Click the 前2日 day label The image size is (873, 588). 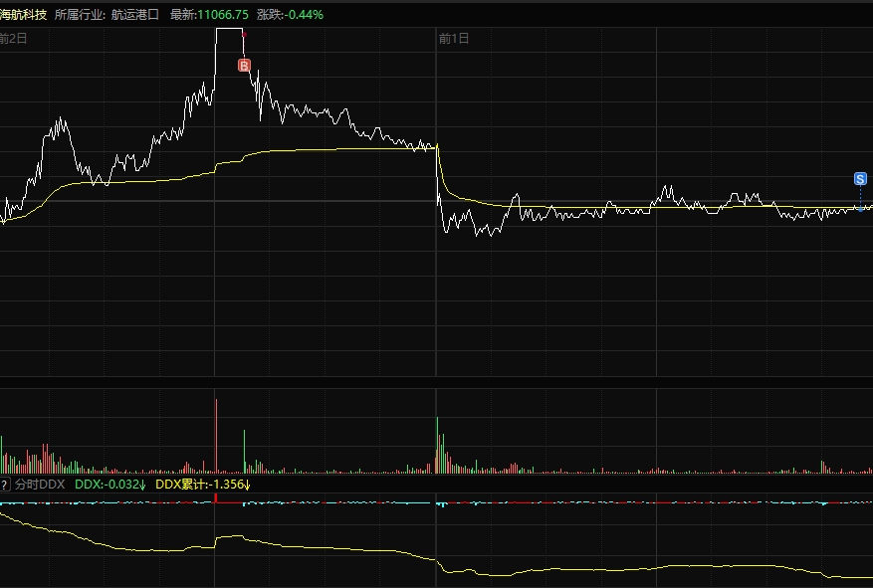point(13,39)
